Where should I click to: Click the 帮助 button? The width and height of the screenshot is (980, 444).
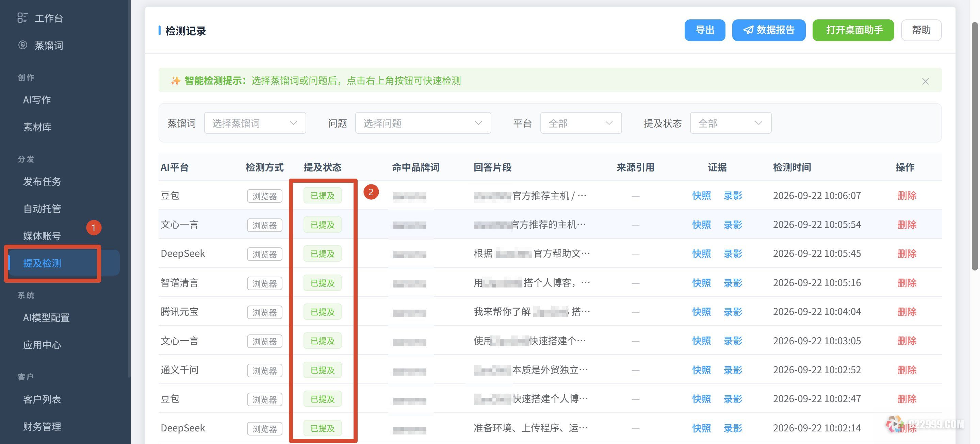[921, 30]
